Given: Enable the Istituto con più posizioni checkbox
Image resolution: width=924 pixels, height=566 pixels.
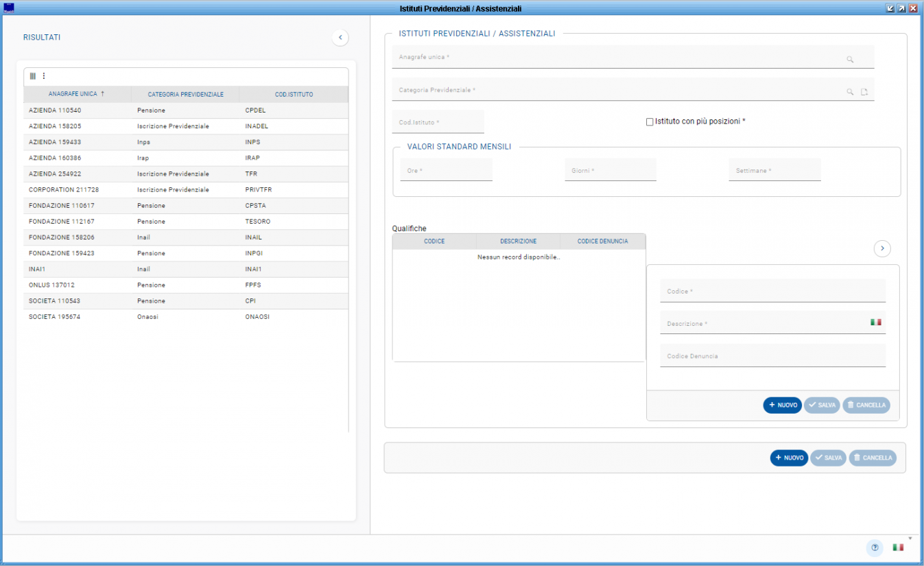Looking at the screenshot, I should [x=650, y=122].
